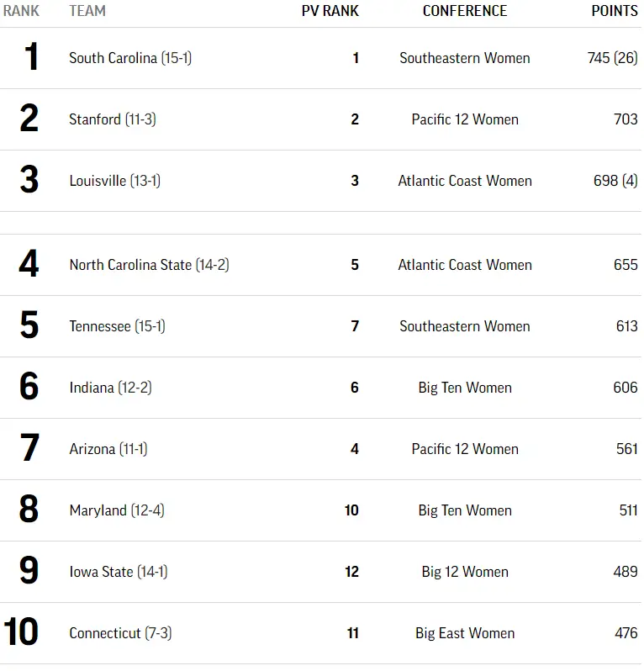
Task: Select Connecticut (7-3) team link
Action: pos(120,633)
